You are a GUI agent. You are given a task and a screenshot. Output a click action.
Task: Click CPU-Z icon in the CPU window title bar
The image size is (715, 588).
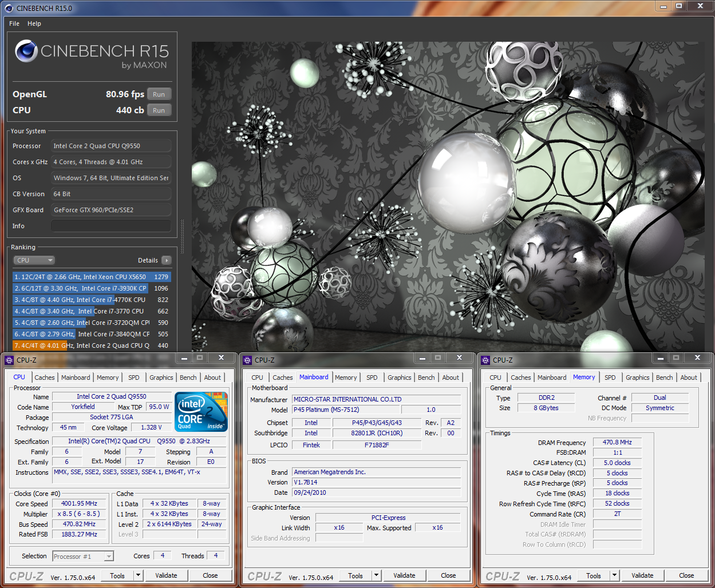[x=9, y=360]
